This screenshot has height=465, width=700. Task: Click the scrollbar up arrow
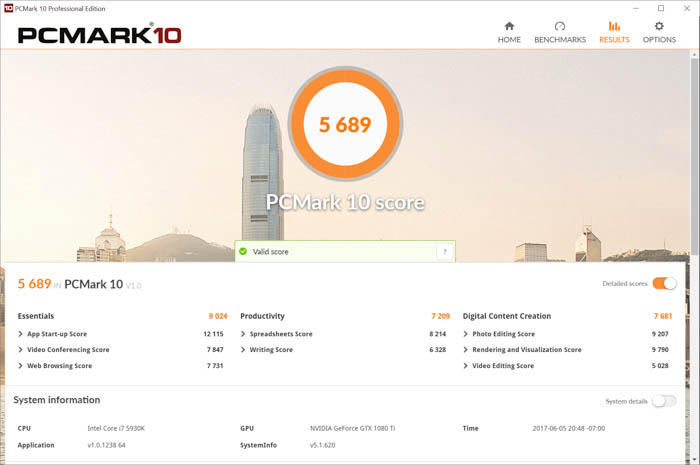694,55
